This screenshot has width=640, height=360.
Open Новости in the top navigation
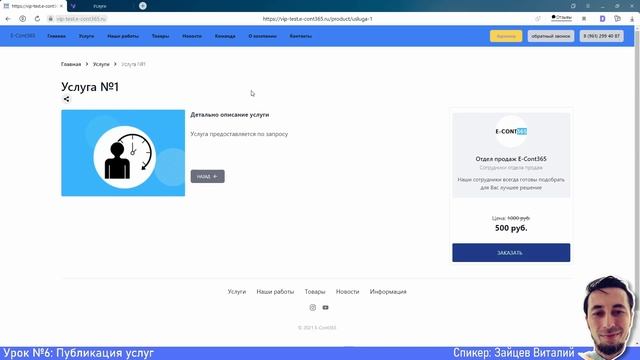coord(192,36)
